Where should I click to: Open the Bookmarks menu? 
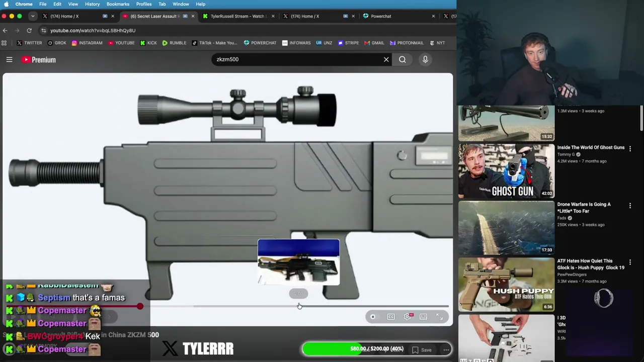click(x=118, y=4)
